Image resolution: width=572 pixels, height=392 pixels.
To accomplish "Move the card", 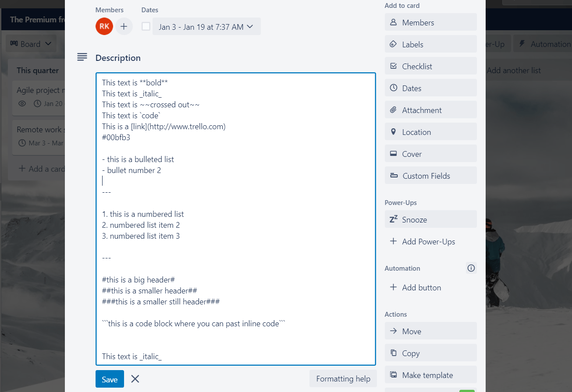I will pyautogui.click(x=430, y=331).
